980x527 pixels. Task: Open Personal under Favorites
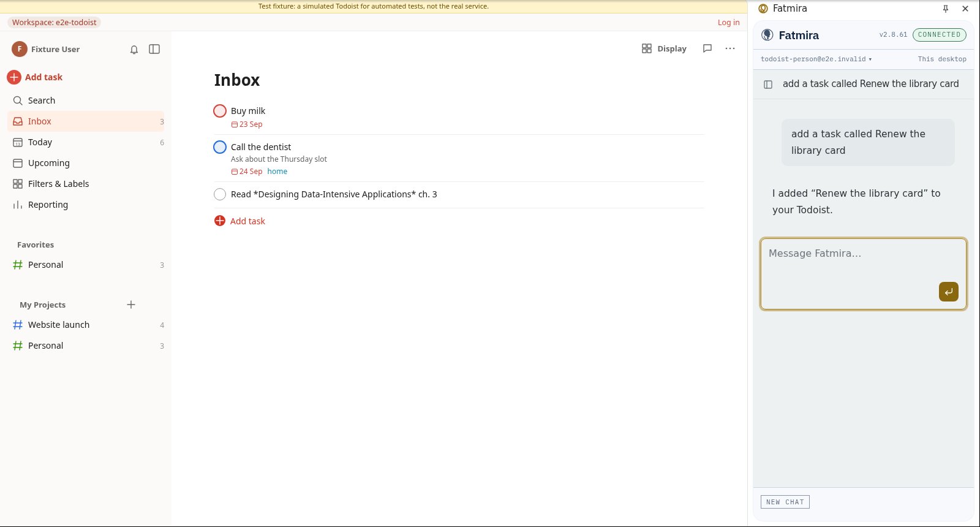click(x=86, y=265)
